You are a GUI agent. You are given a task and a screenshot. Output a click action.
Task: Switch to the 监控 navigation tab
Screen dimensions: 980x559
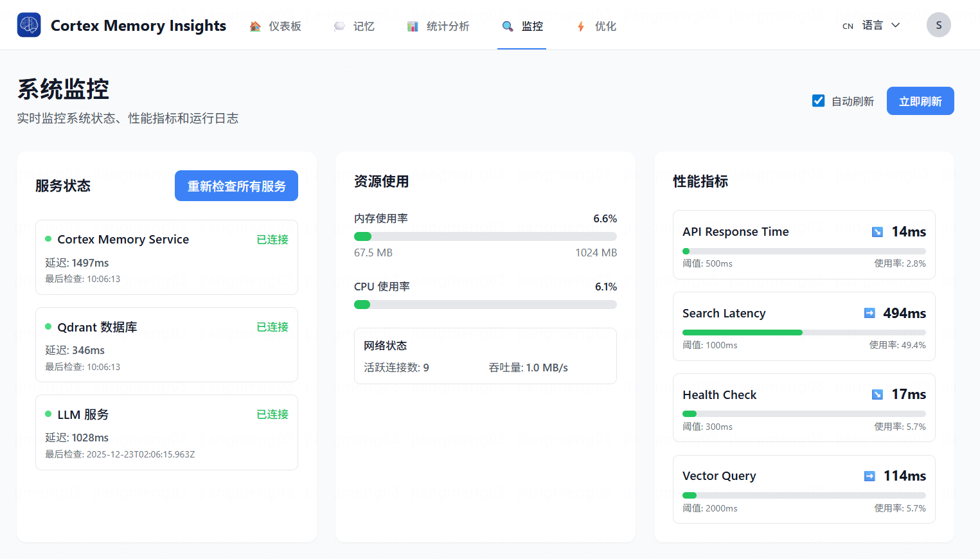coord(522,26)
